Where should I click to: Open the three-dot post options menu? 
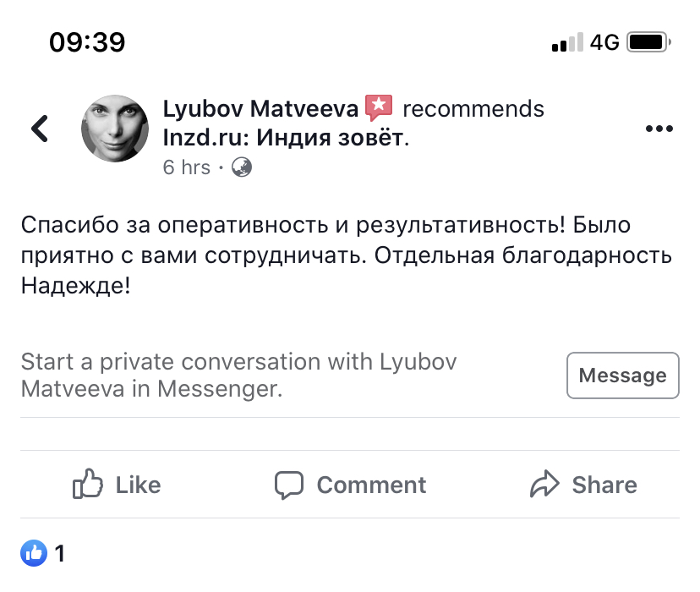pyautogui.click(x=659, y=129)
